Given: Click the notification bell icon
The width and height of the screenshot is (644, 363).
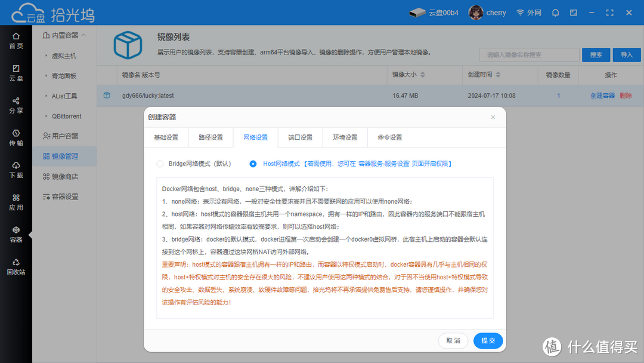Looking at the screenshot, I should (555, 12).
